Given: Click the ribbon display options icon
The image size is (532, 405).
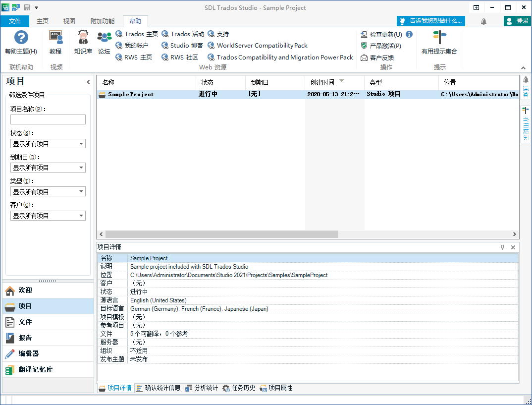Looking at the screenshot, I should coord(477,7).
